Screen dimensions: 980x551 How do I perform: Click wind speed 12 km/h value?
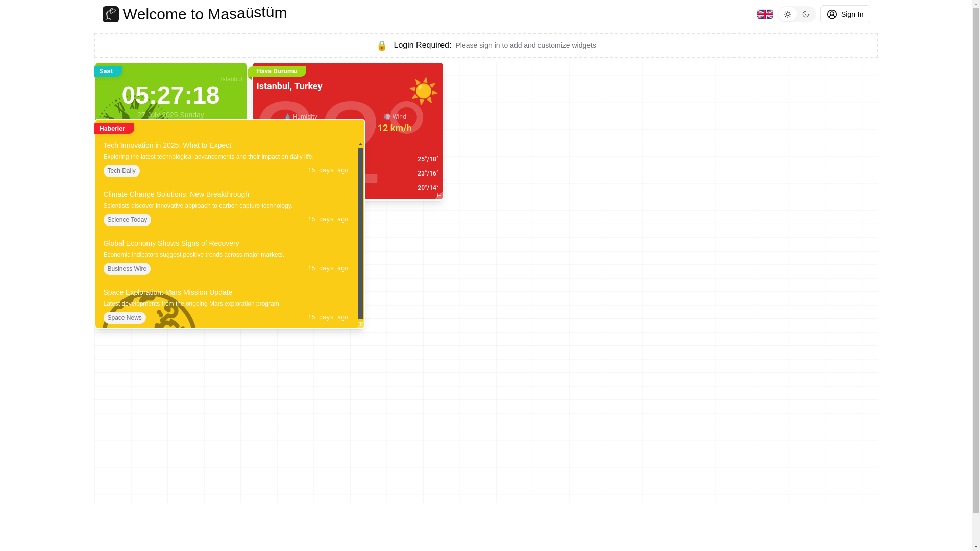point(395,128)
